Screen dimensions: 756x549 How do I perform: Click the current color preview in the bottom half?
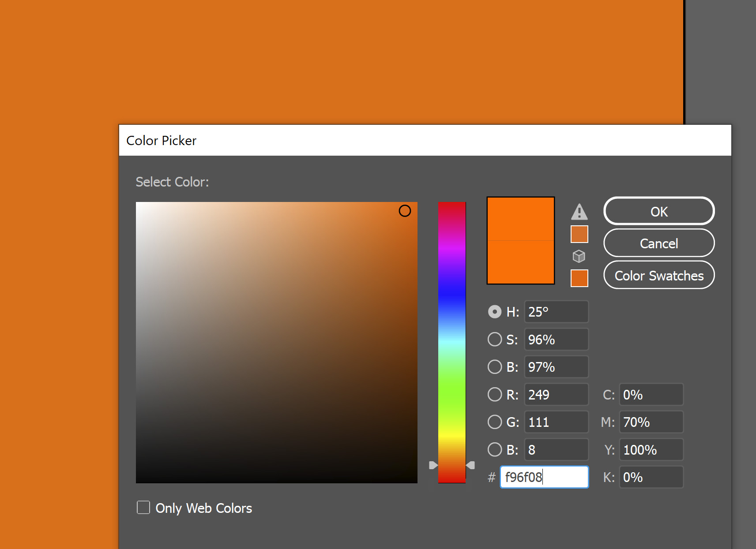point(521,262)
